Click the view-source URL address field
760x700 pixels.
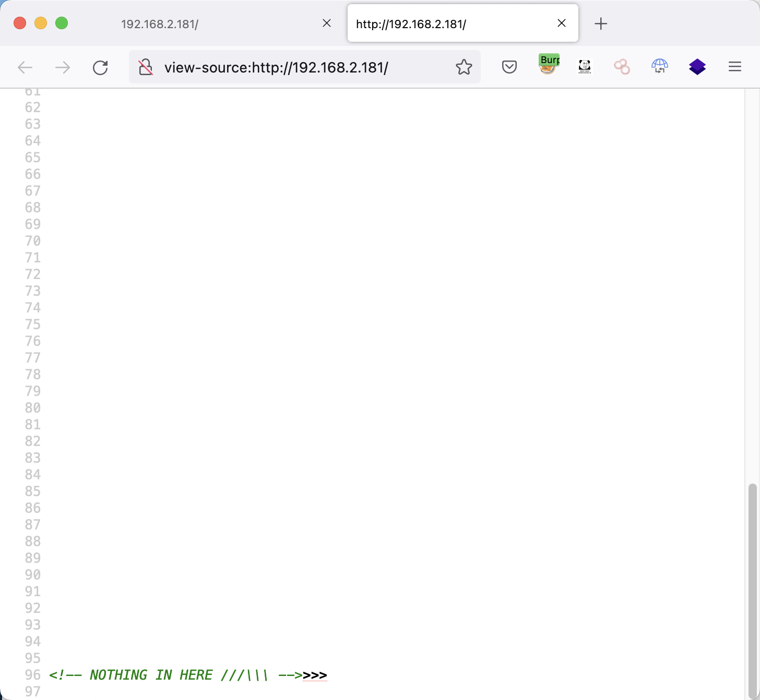point(303,67)
